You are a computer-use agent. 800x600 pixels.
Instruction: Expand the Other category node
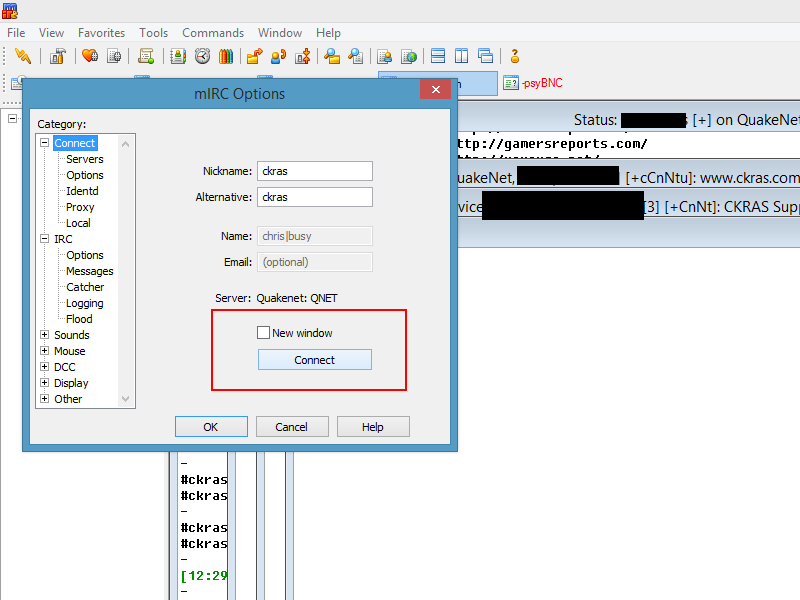(44, 398)
